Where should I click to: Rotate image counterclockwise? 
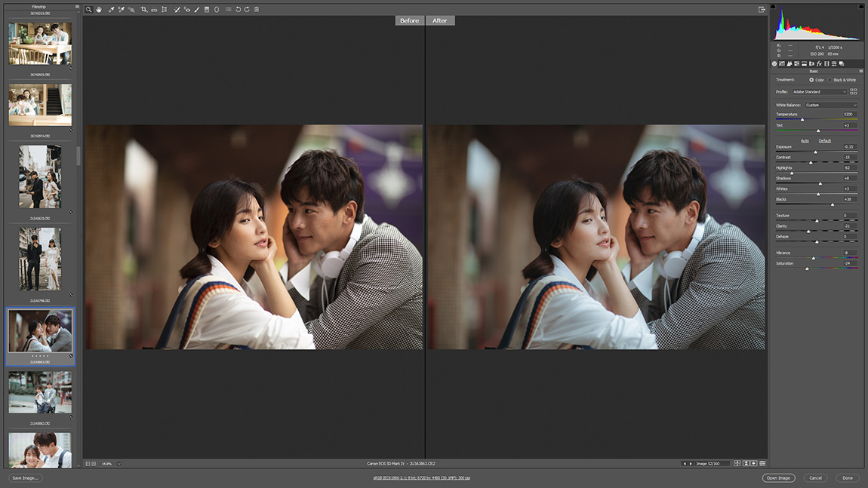[238, 9]
